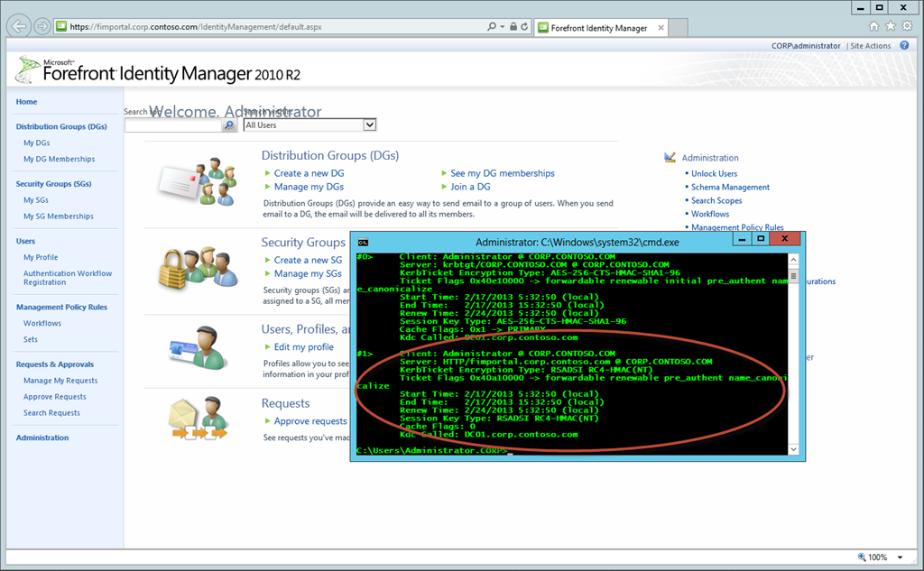The image size is (924, 571).
Task: Open Search Requests in the sidebar
Action: point(51,412)
